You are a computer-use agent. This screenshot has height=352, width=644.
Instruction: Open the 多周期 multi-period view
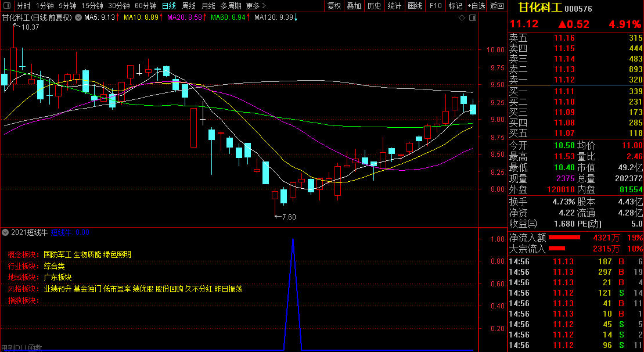tap(231, 6)
